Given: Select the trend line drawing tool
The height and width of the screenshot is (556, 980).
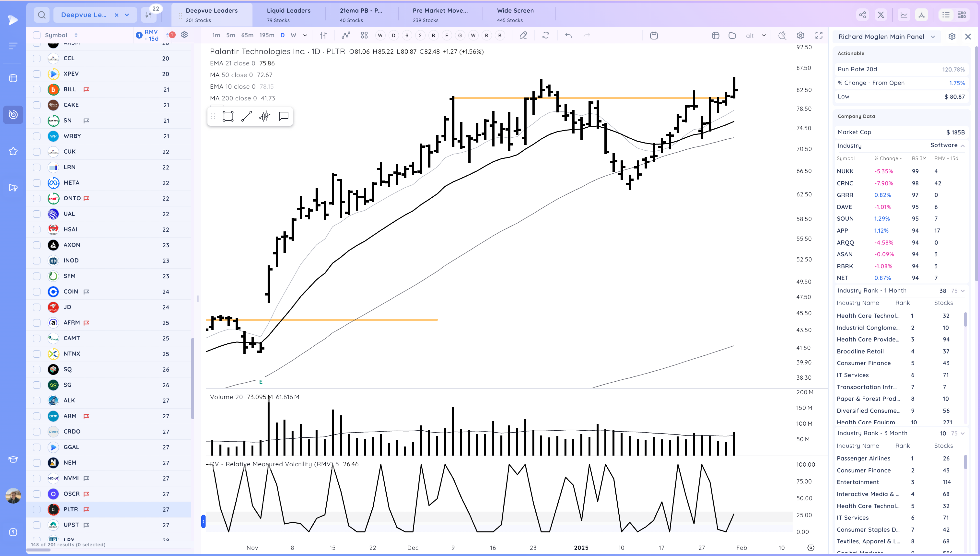Looking at the screenshot, I should pyautogui.click(x=246, y=116).
